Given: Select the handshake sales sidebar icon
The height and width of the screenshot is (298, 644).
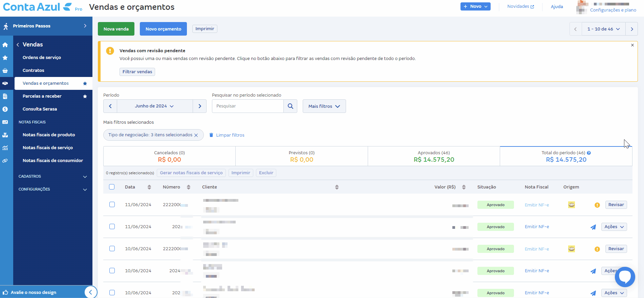Looking at the screenshot, I should click(x=5, y=83).
